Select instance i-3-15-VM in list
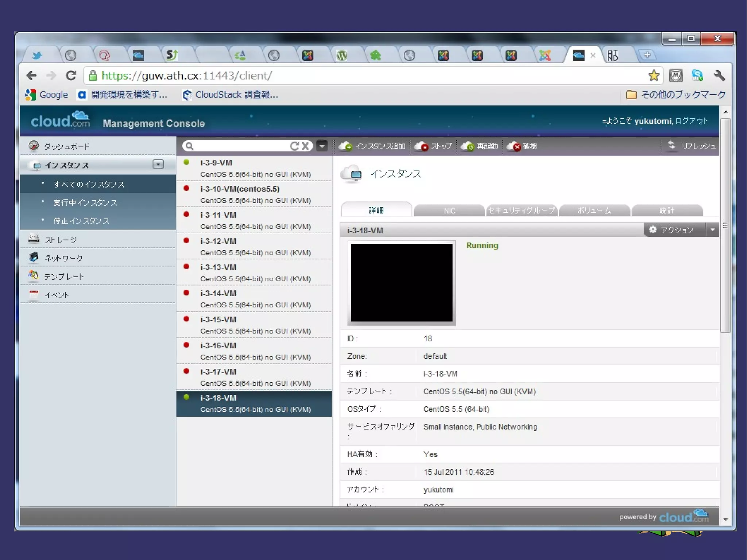Viewport: 747px width, 560px height. (254, 325)
